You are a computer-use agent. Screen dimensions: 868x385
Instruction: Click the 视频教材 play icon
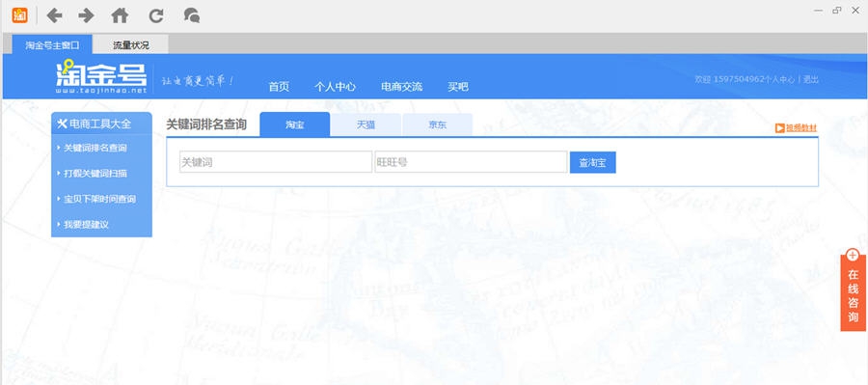pos(779,128)
